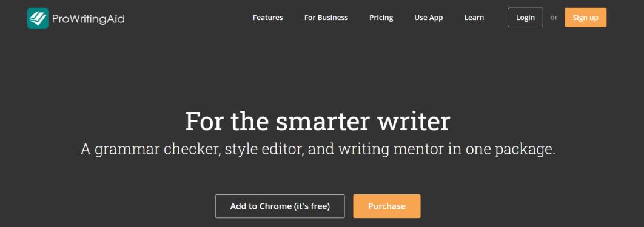The width and height of the screenshot is (644, 227).
Task: Open the Pricing navigation link
Action: [x=381, y=18]
